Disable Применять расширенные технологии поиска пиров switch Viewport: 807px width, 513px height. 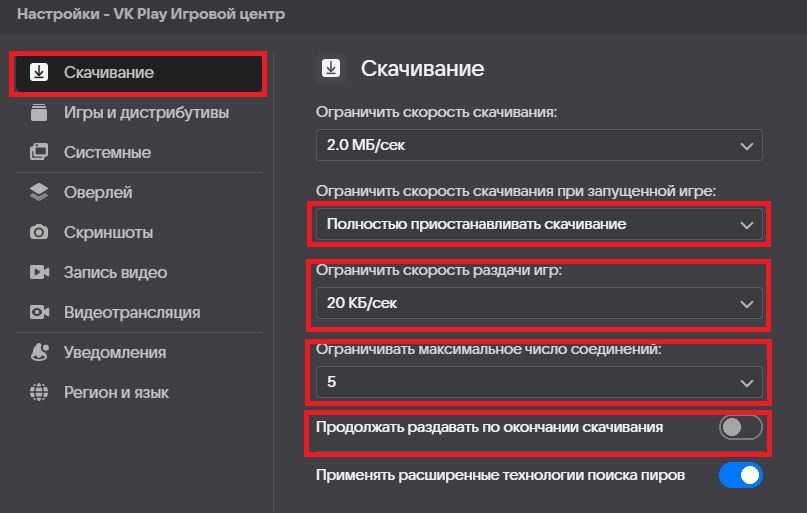click(x=741, y=475)
